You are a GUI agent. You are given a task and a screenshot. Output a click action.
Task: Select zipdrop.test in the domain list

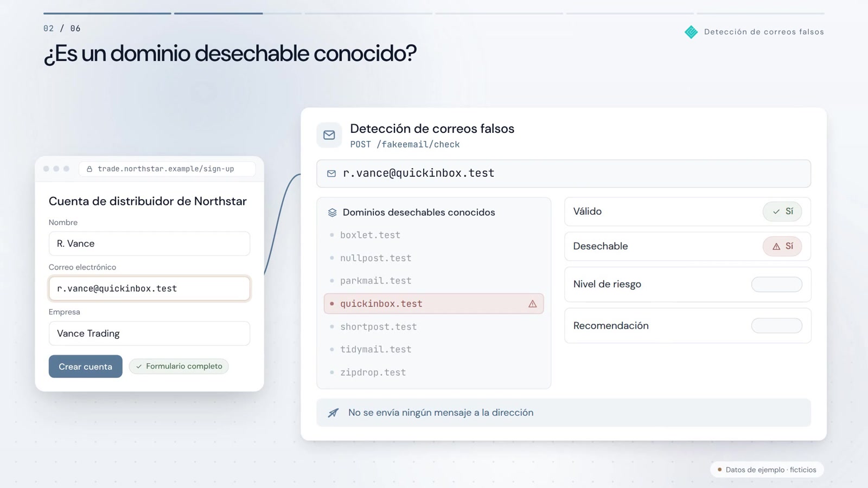373,373
